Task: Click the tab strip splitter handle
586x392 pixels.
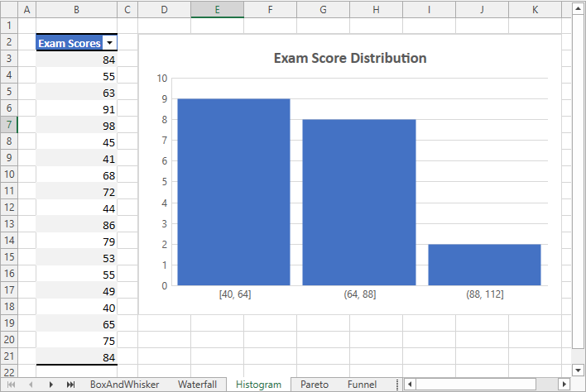Action: point(397,385)
